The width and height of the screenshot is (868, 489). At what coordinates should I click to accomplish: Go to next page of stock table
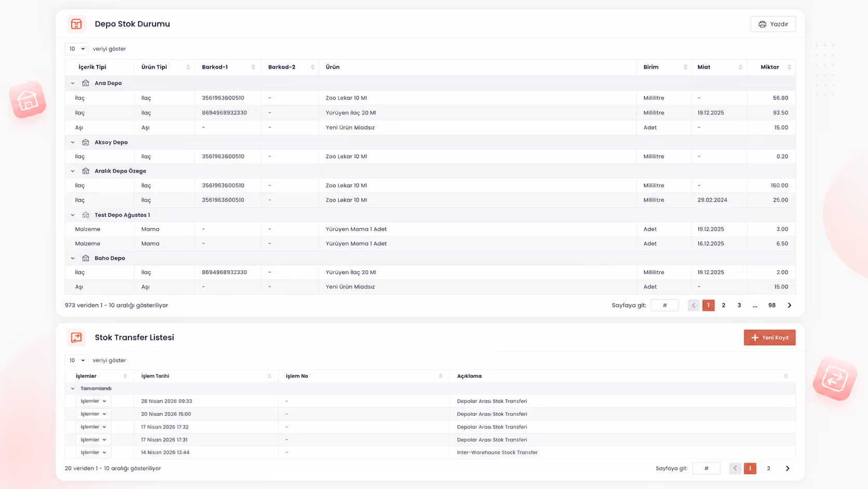(x=790, y=306)
